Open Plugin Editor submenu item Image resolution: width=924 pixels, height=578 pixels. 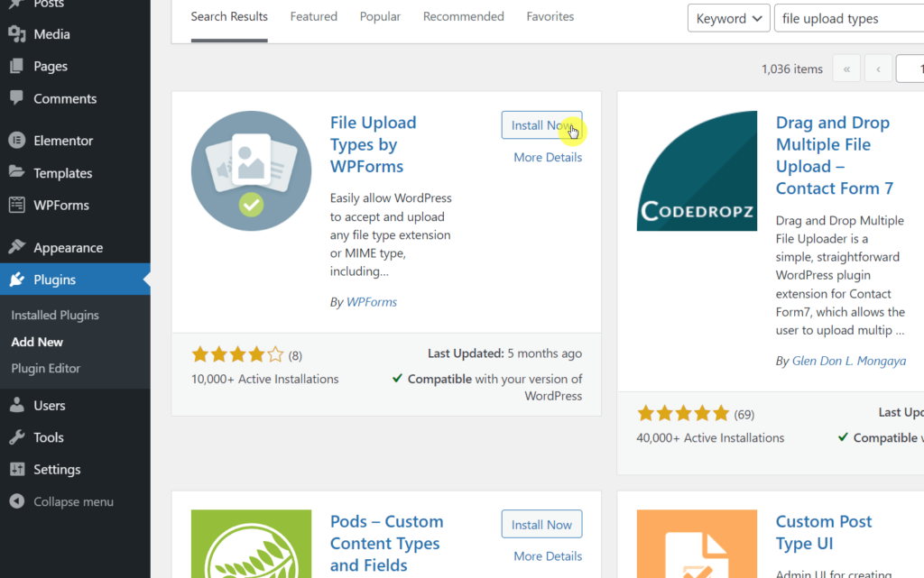point(45,368)
